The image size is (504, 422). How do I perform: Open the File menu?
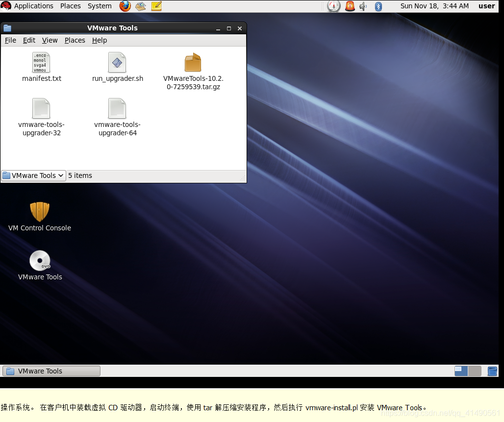click(x=10, y=40)
